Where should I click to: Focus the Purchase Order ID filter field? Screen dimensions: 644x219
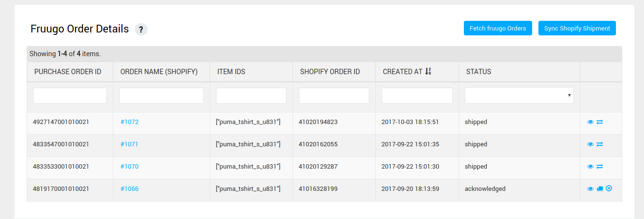click(x=70, y=95)
